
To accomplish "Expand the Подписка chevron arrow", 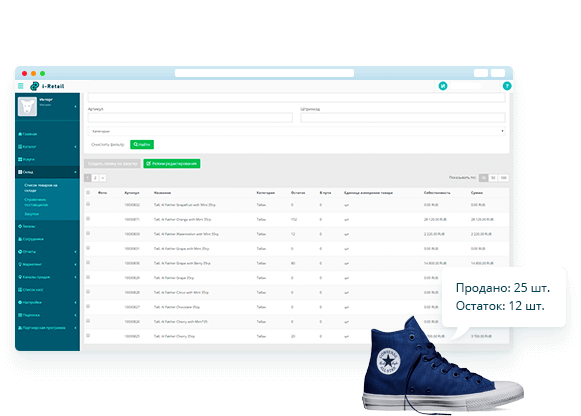I will [75, 315].
